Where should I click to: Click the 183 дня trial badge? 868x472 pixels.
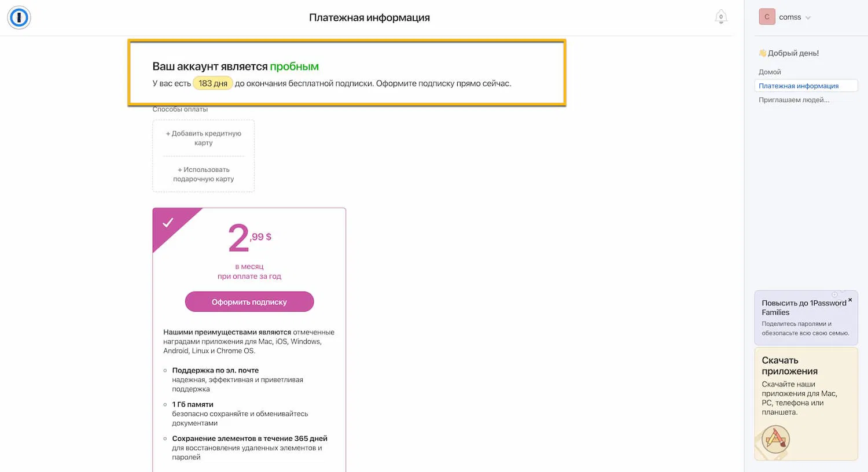coord(213,83)
